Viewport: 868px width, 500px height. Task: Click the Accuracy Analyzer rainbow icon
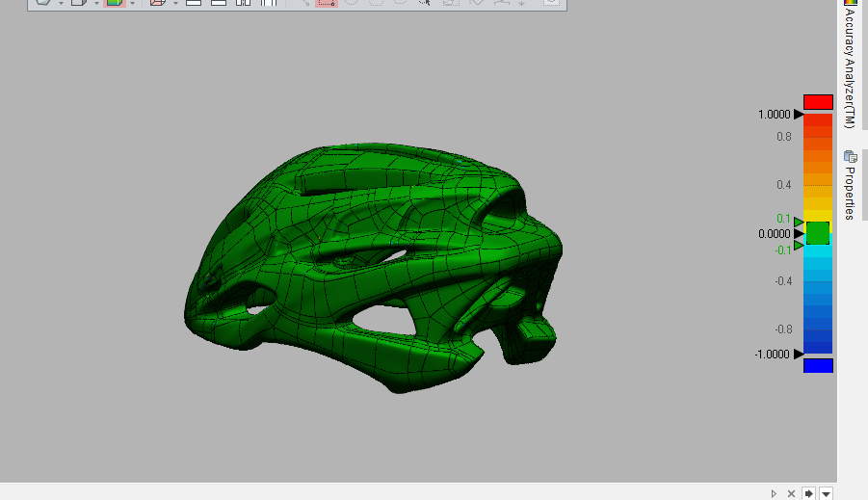(850, 3)
